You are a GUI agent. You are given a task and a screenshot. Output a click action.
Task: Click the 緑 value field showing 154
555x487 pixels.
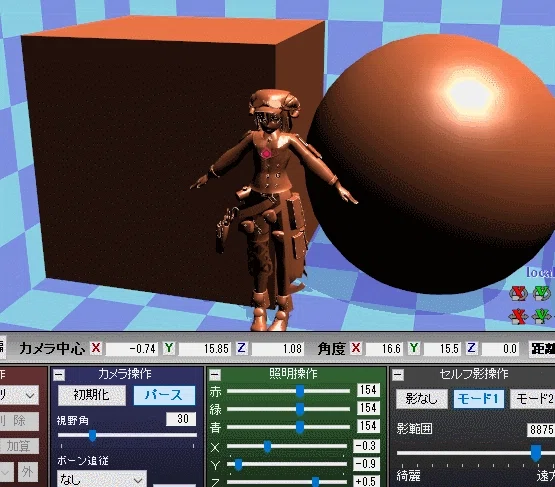tap(368, 408)
